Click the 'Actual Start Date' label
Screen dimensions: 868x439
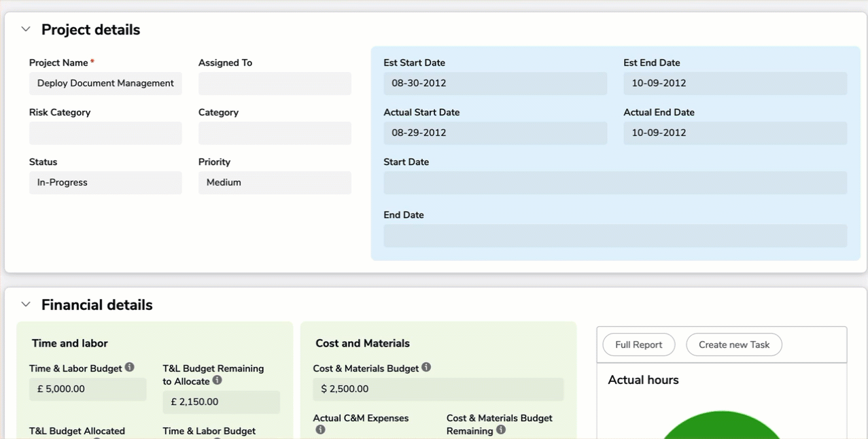point(421,112)
